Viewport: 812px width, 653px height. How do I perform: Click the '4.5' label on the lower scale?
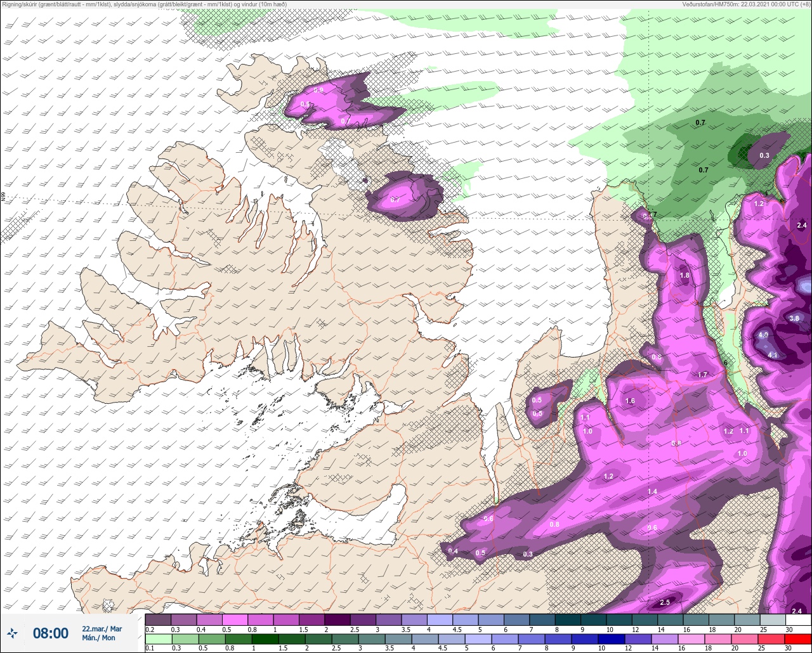[x=442, y=649]
